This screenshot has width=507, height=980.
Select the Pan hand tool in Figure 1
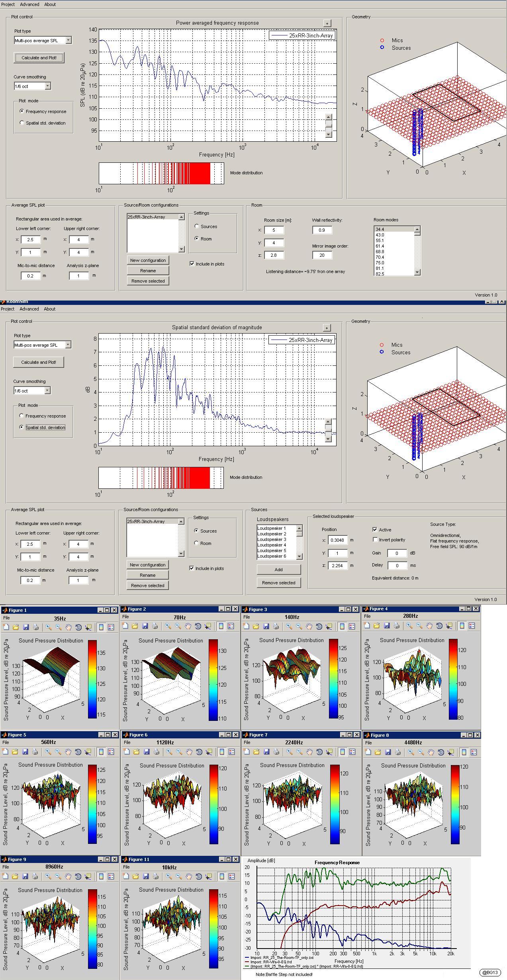69,627
